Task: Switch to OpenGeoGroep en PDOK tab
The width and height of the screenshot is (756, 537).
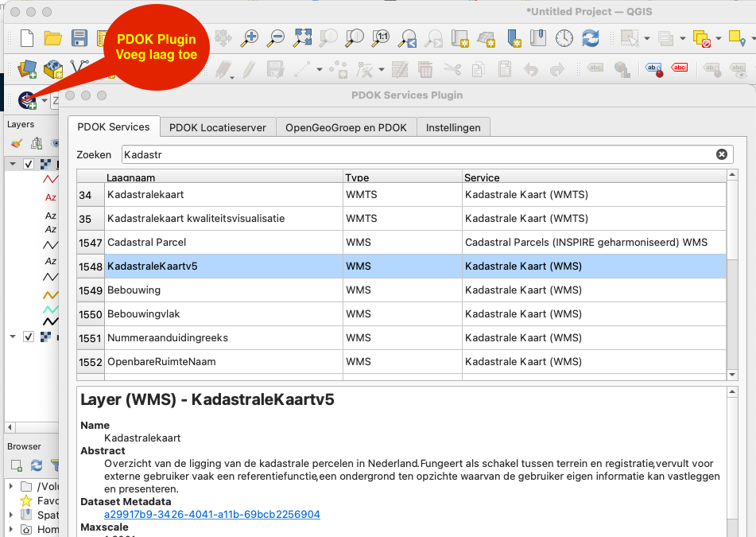Action: pyautogui.click(x=346, y=128)
